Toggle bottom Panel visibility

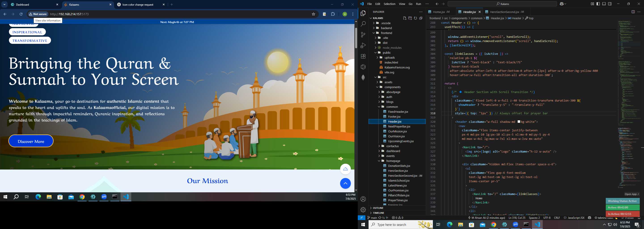604,4
